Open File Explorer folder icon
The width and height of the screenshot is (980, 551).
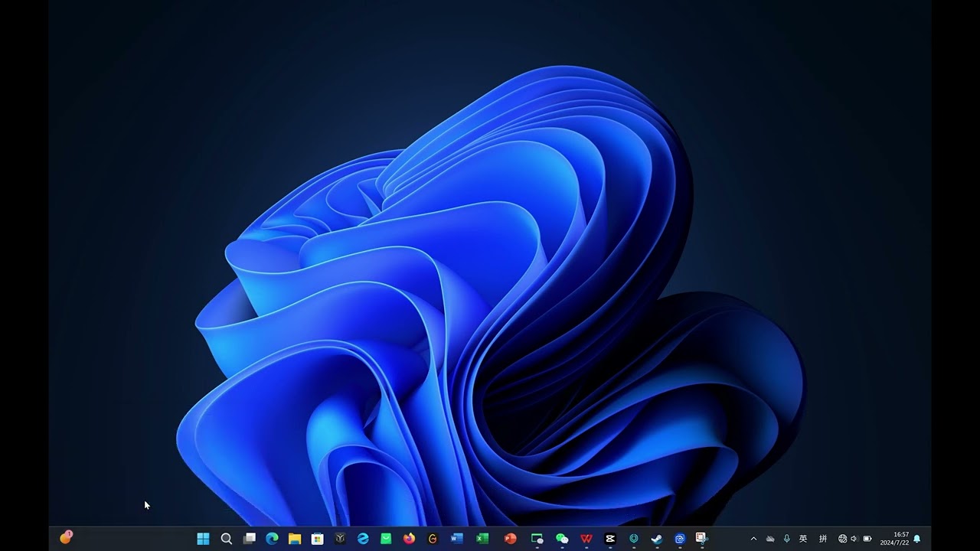(295, 539)
